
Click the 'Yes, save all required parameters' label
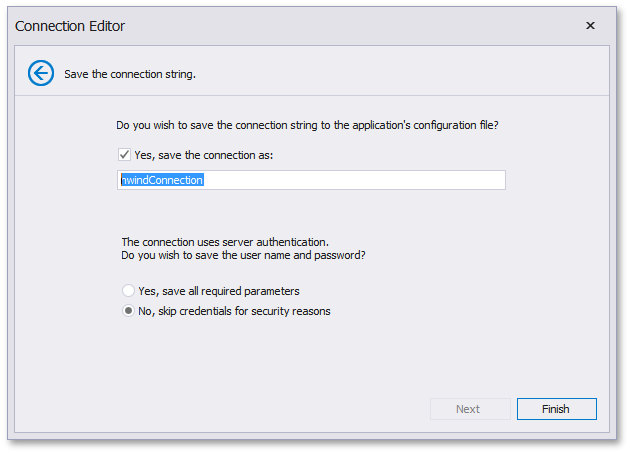pyautogui.click(x=219, y=291)
